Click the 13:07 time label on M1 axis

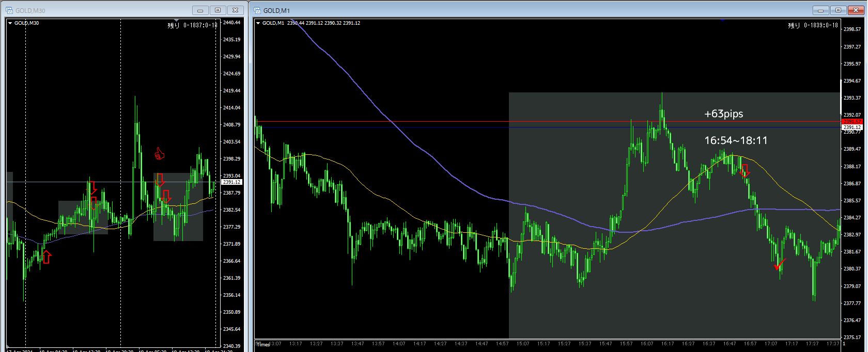[275, 343]
